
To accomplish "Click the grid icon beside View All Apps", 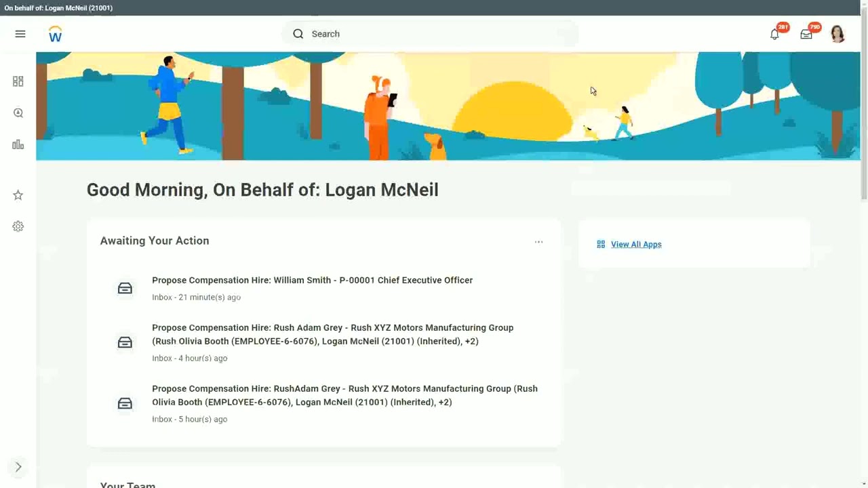I will (601, 245).
